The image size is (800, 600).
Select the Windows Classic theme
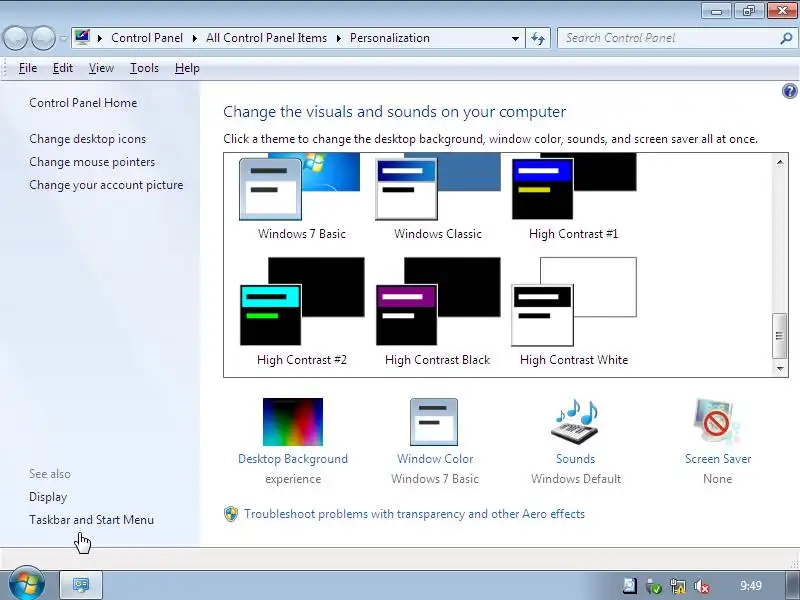click(x=438, y=197)
